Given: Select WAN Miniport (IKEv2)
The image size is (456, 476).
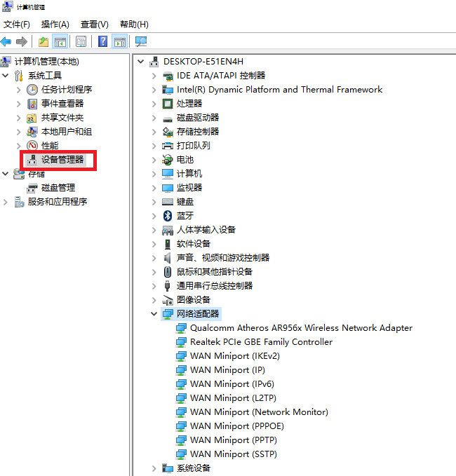Looking at the screenshot, I should [235, 356].
